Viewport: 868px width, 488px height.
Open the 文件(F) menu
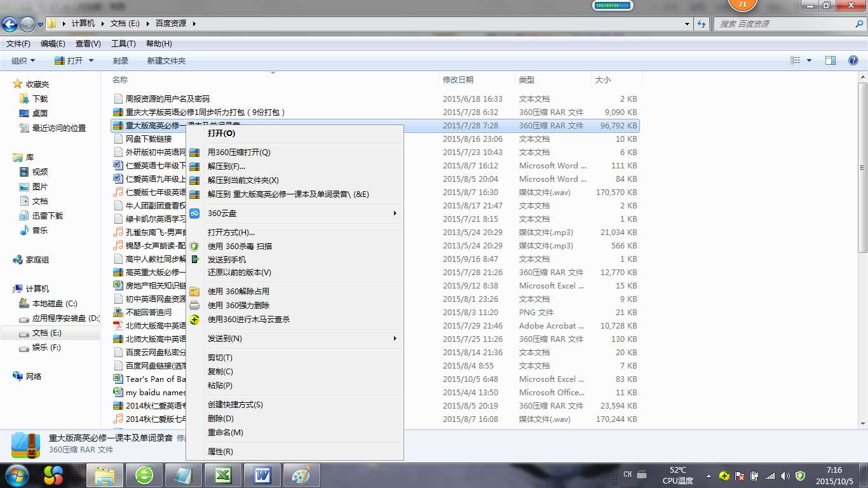(18, 44)
